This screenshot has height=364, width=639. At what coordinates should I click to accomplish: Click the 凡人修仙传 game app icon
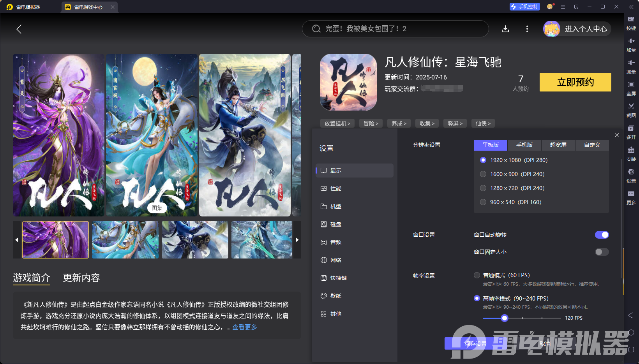pos(348,82)
